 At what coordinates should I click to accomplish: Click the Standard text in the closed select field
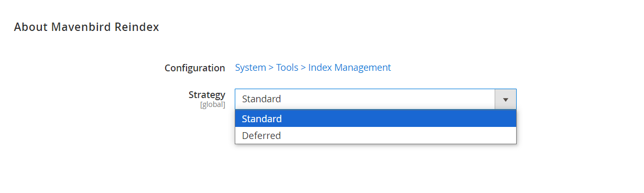pyautogui.click(x=261, y=99)
